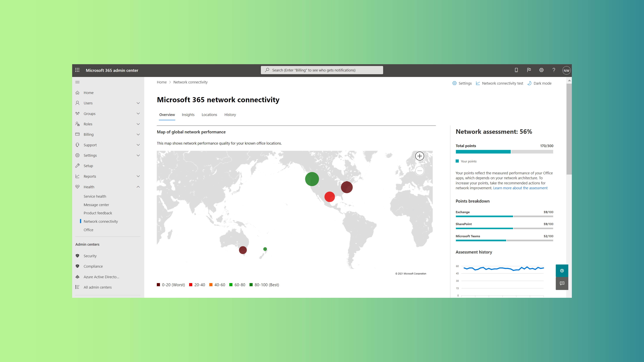Open the NW account avatar
The image size is (644, 362).
(x=566, y=70)
